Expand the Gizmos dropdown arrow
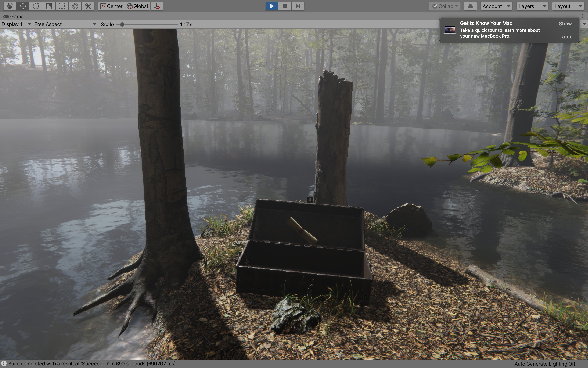588x368 pixels. tap(584, 24)
